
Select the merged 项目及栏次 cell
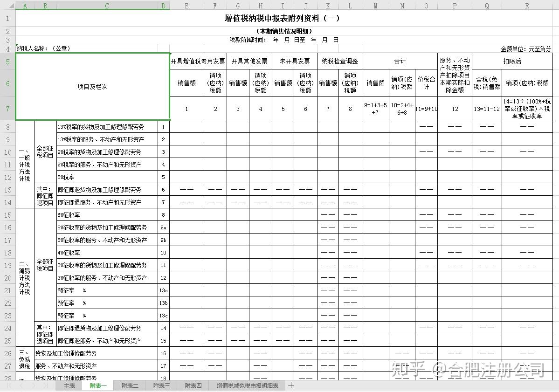(92, 87)
